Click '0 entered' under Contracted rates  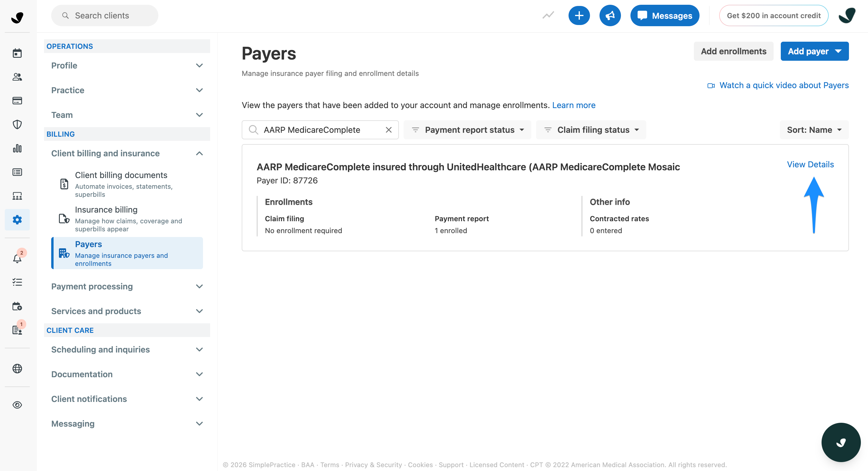[x=606, y=230]
